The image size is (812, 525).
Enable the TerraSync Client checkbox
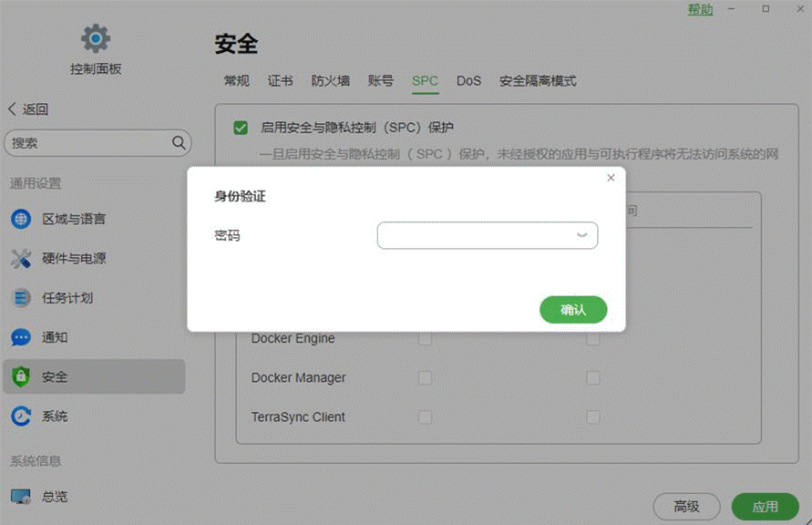[425, 417]
